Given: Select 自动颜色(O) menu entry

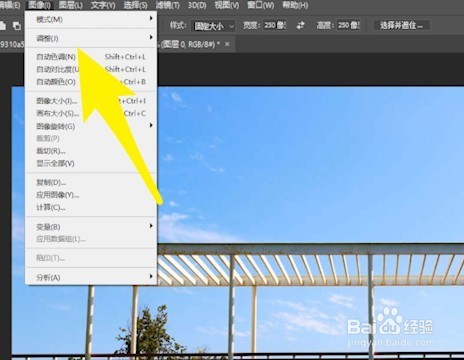Looking at the screenshot, I should pos(91,82).
